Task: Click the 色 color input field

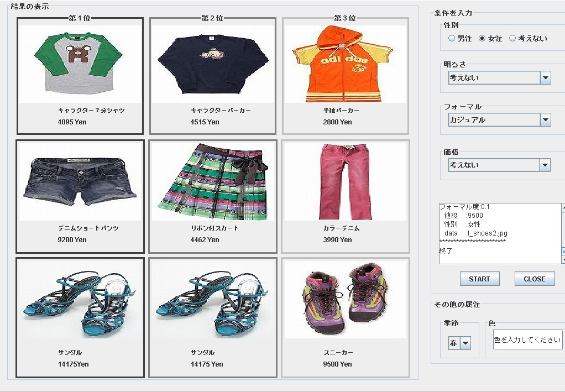Action: point(529,339)
